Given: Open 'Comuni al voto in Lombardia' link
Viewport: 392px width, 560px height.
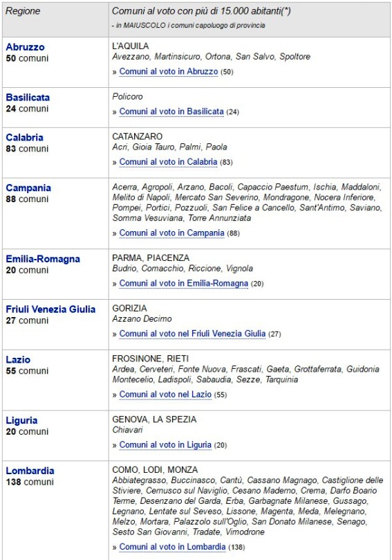Looking at the screenshot, I should (172, 547).
